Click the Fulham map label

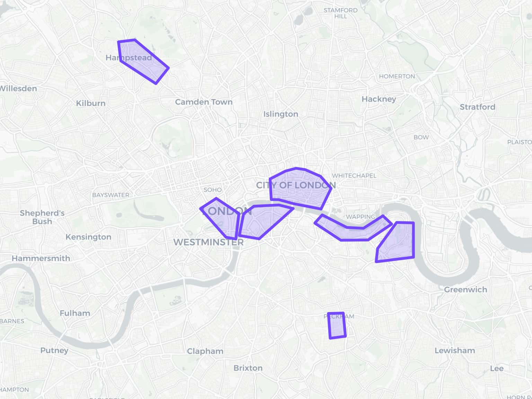point(75,313)
